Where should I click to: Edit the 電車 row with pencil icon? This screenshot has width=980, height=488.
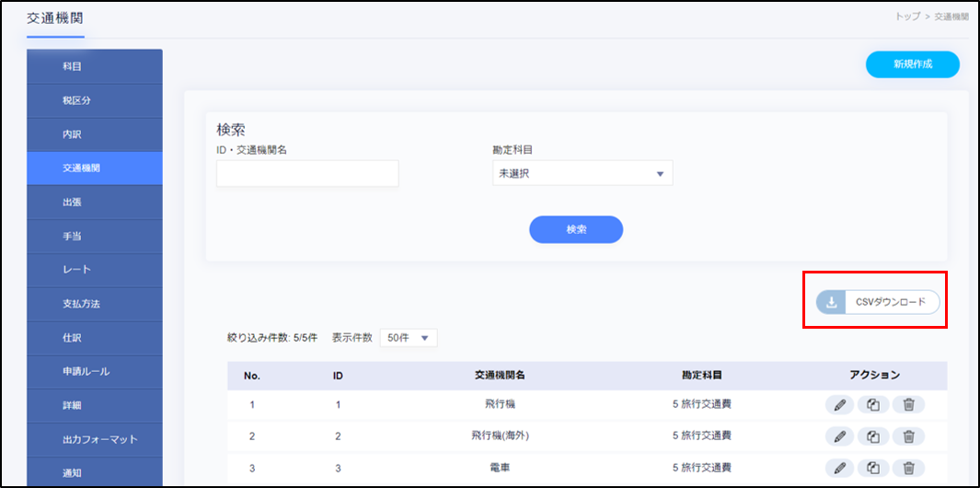(x=840, y=468)
